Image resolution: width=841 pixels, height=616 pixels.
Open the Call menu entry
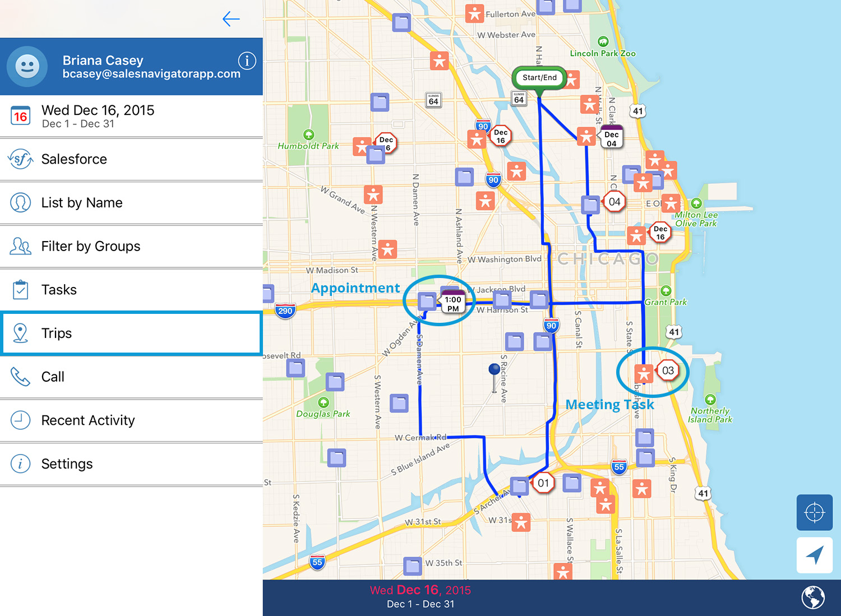coord(131,377)
